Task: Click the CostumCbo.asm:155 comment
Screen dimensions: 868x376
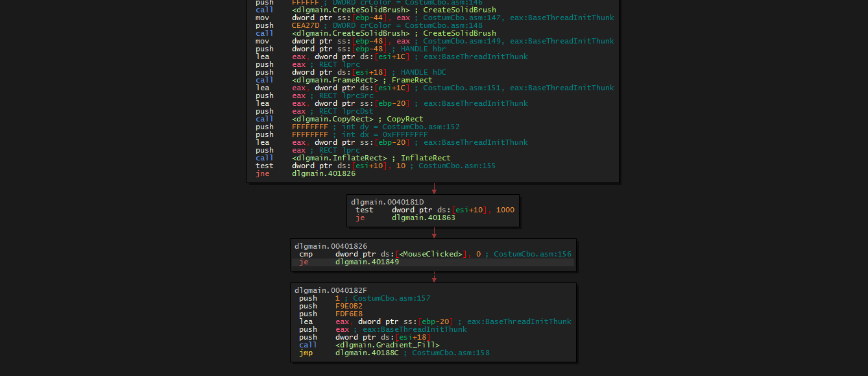Action: [x=457, y=166]
